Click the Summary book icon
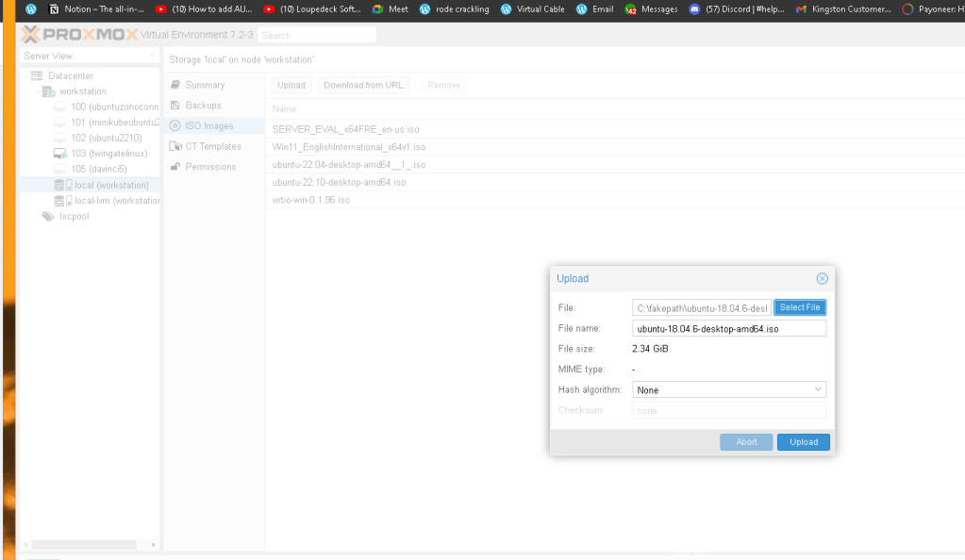The height and width of the screenshot is (560, 965). tap(175, 85)
